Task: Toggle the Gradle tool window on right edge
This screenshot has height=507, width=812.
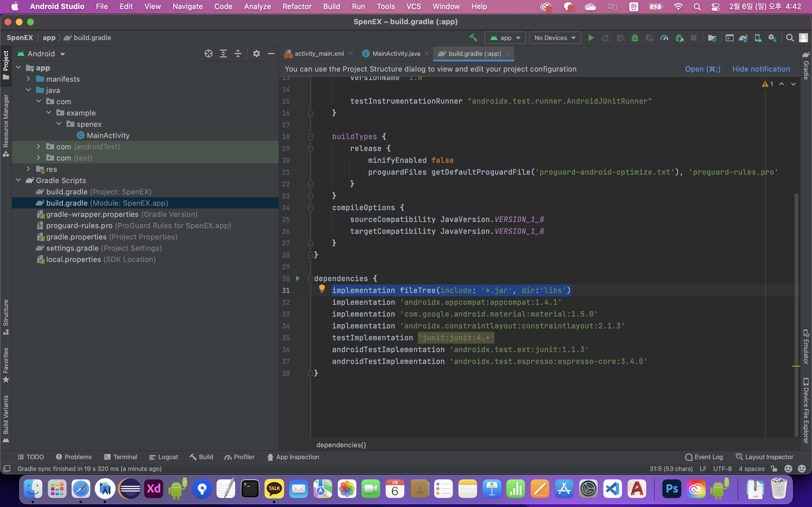Action: coord(806,66)
